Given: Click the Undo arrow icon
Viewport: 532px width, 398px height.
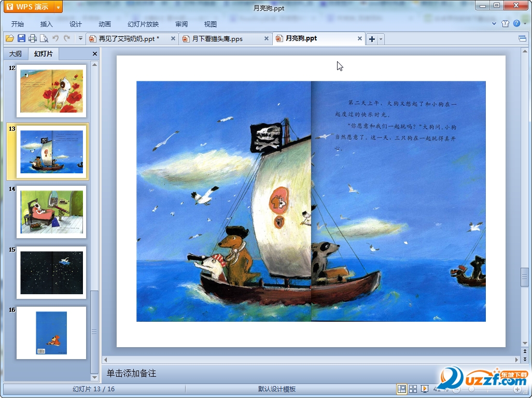Looking at the screenshot, I should point(55,38).
